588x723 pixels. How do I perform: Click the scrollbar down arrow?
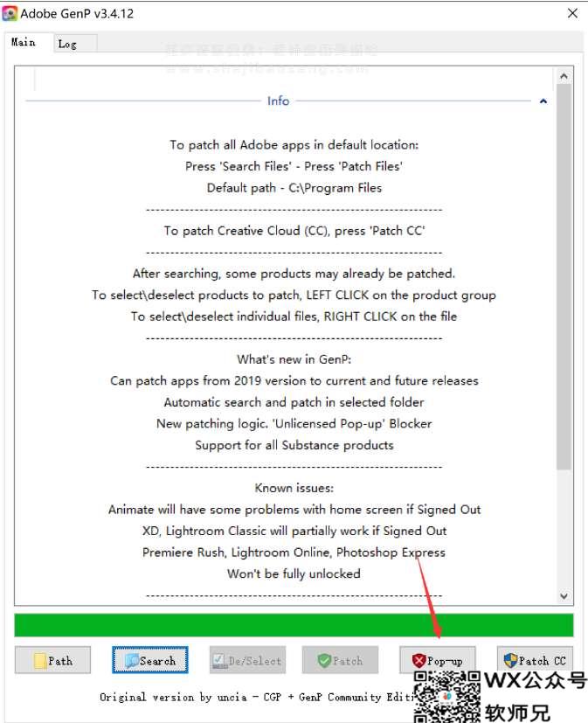pyautogui.click(x=564, y=595)
